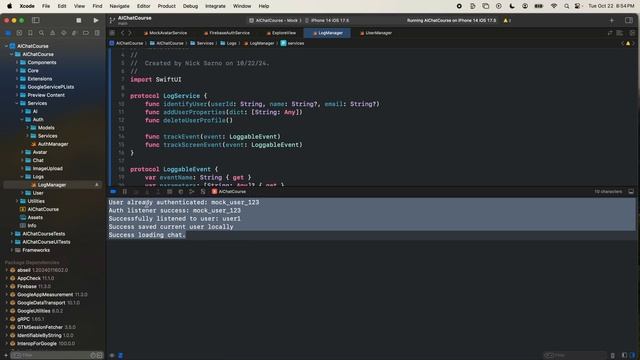The width and height of the screenshot is (640, 360).
Task: Expand the Core folder
Action: pyautogui.click(x=17, y=71)
